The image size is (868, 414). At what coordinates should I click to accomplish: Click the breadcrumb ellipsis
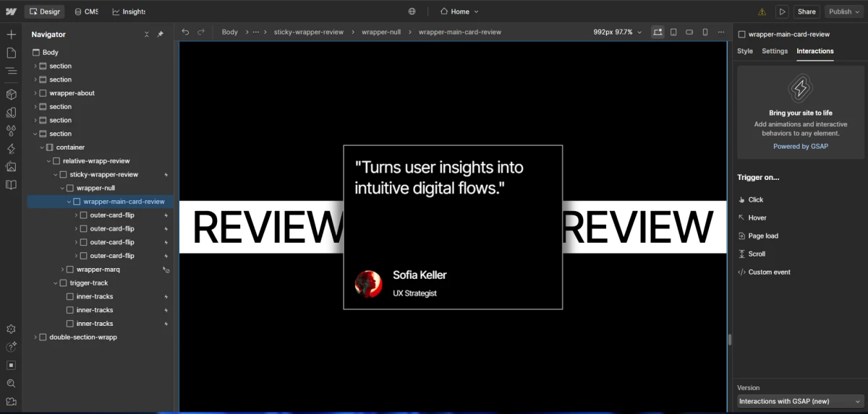[256, 32]
